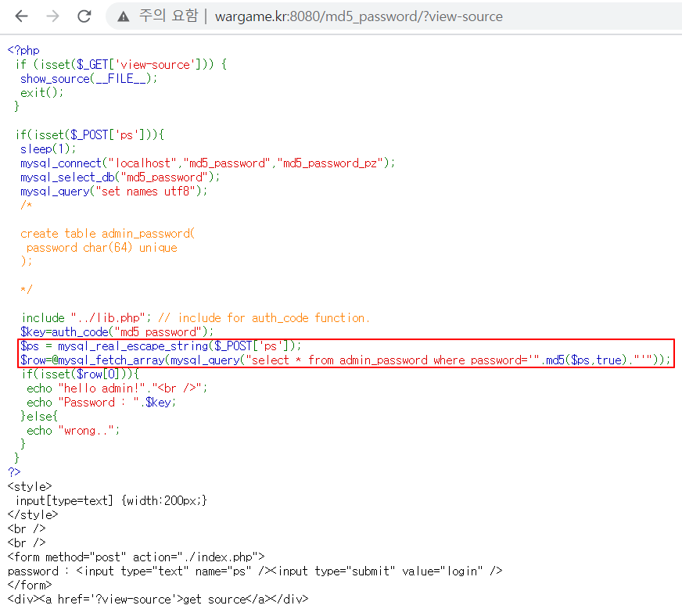Click the "<div><a href='?view-source'>" line
The width and height of the screenshot is (682, 616).
(158, 599)
